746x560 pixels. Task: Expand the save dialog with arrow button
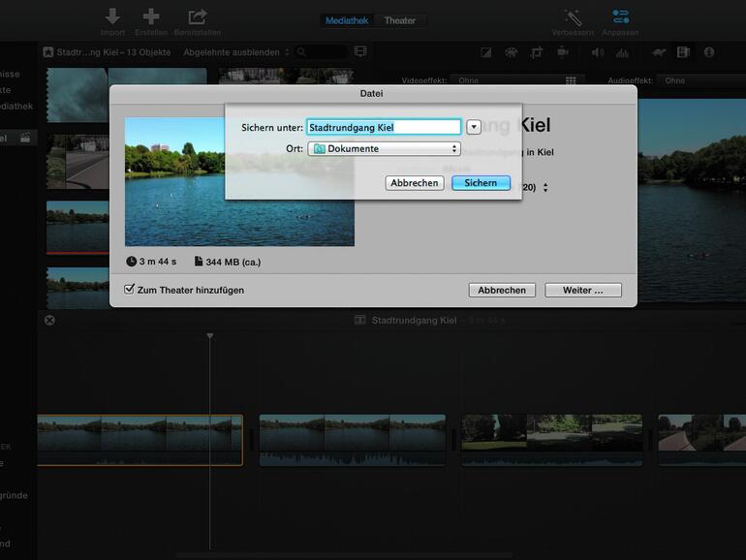(x=474, y=127)
